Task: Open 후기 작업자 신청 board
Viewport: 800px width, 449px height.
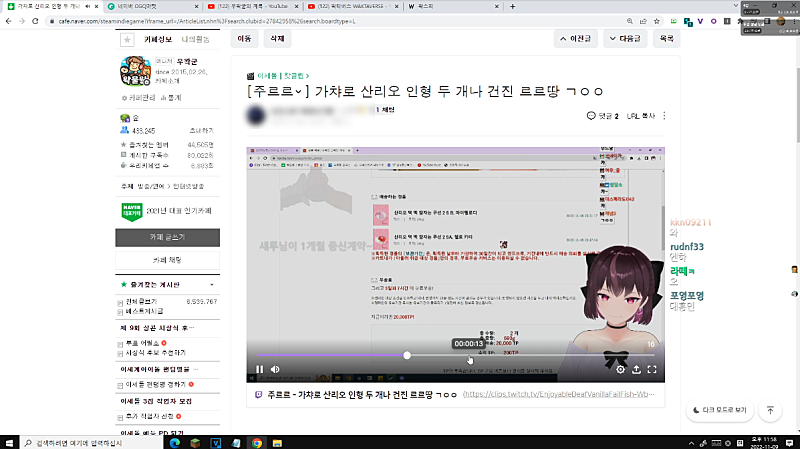Action: (x=149, y=416)
